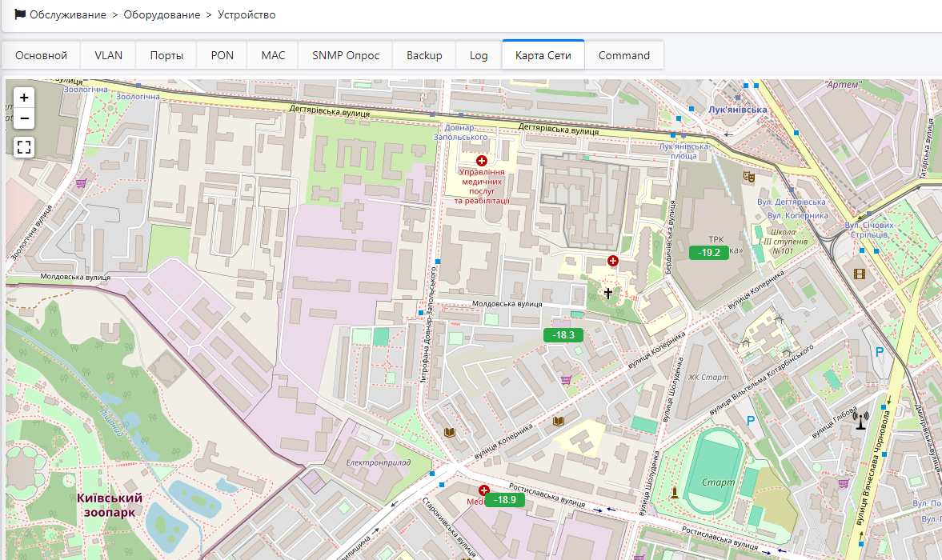
Task: Click the -19.2 signal marker
Action: [x=709, y=253]
